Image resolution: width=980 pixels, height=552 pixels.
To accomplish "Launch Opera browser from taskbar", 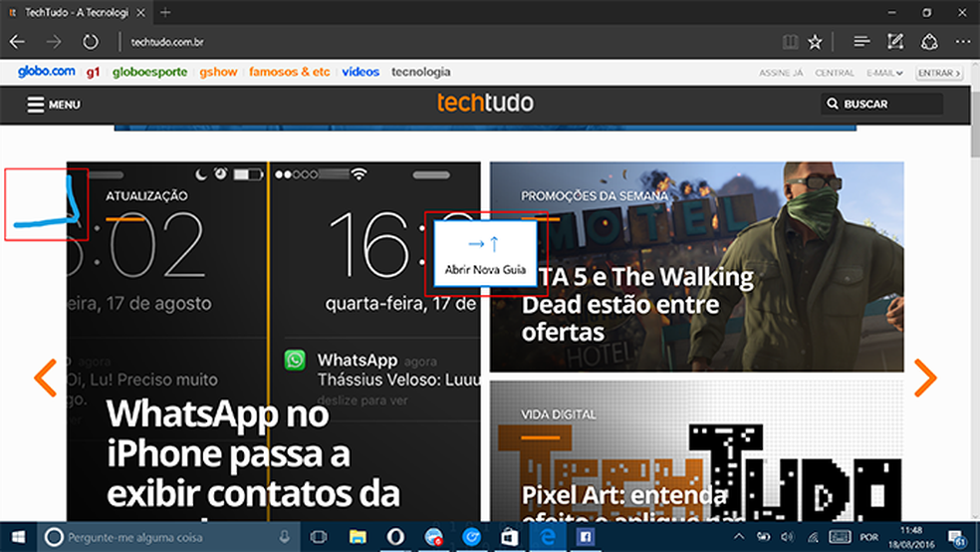I will point(395,537).
